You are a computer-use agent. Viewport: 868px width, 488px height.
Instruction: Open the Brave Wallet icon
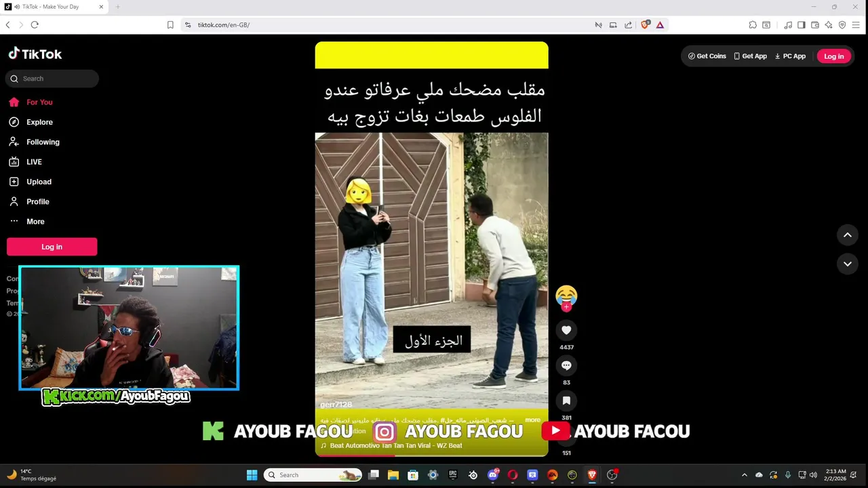coord(815,25)
